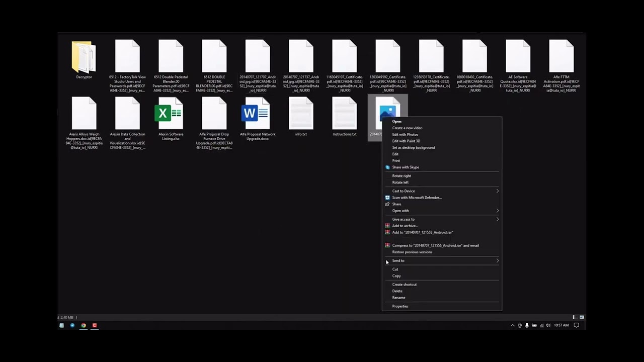This screenshot has height=362, width=644.
Task: Choose Properties in the context menu
Action: (x=400, y=306)
